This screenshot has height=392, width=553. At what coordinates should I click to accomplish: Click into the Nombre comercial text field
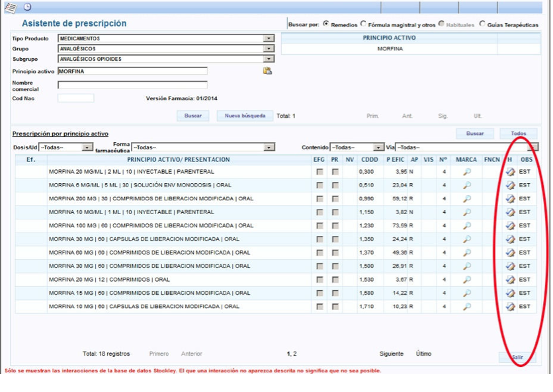click(132, 85)
